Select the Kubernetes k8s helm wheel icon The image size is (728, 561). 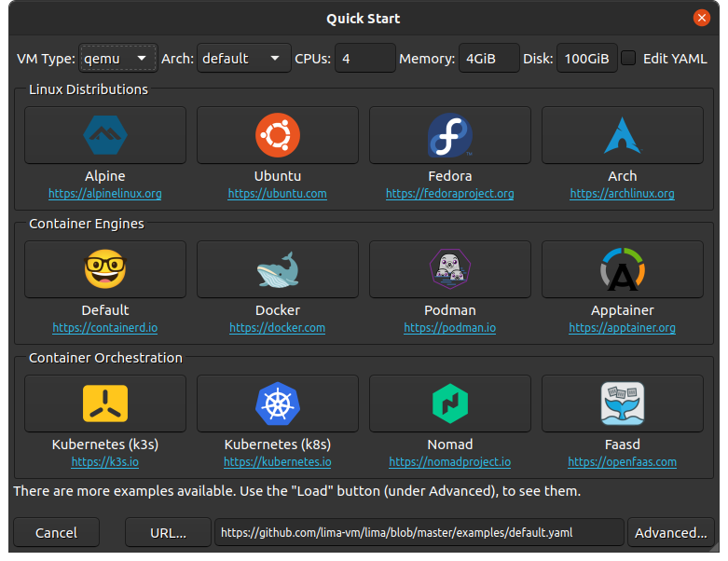278,404
